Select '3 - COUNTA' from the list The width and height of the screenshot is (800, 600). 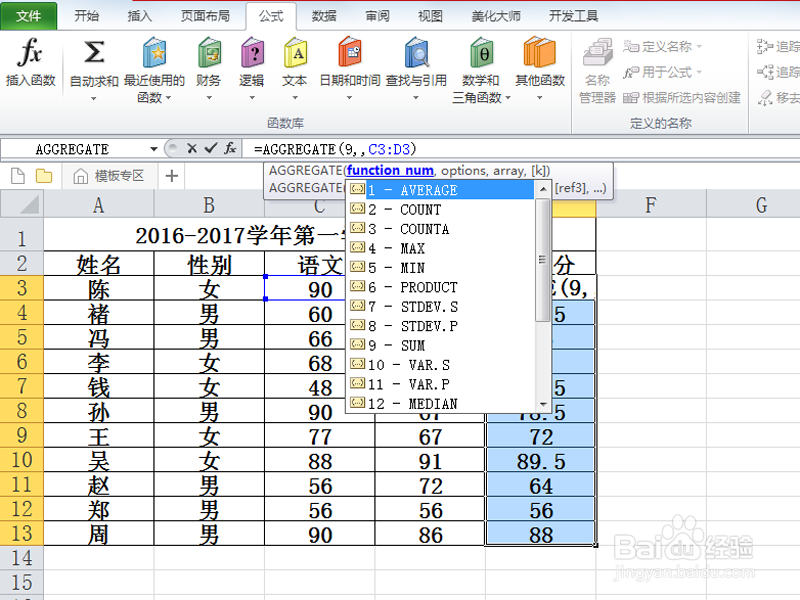(441, 229)
